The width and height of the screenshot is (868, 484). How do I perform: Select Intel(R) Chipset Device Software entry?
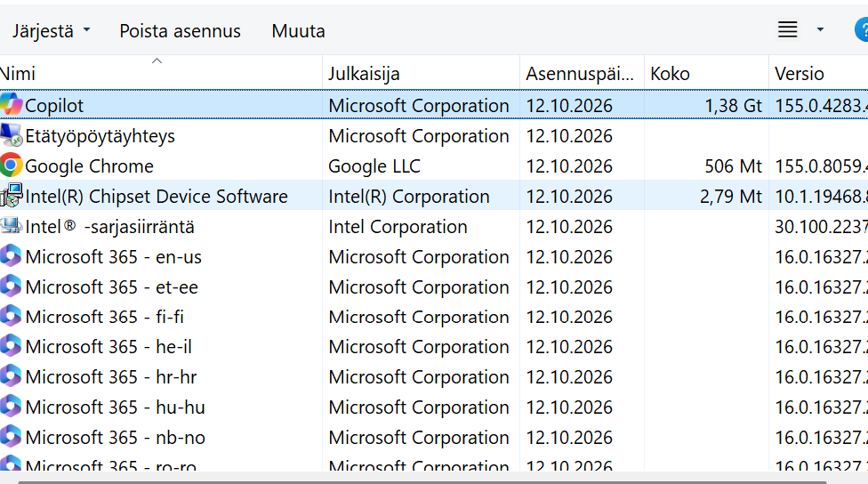[157, 196]
